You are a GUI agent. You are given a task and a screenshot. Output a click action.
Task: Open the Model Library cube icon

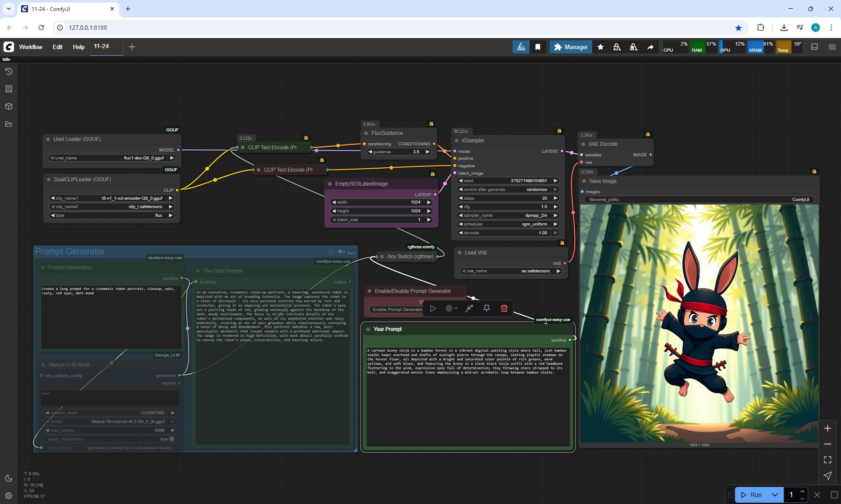(x=9, y=106)
